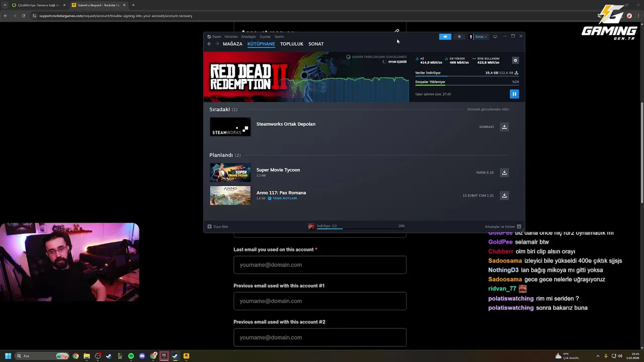Click the SONRAKİ label for Steamworks

click(487, 127)
